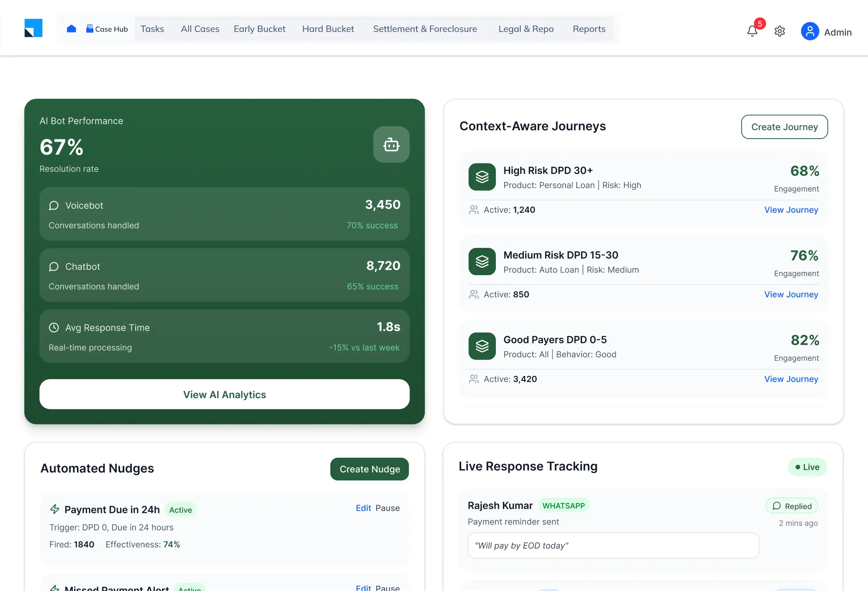Click the blue app logo
The image size is (868, 591).
(33, 28)
